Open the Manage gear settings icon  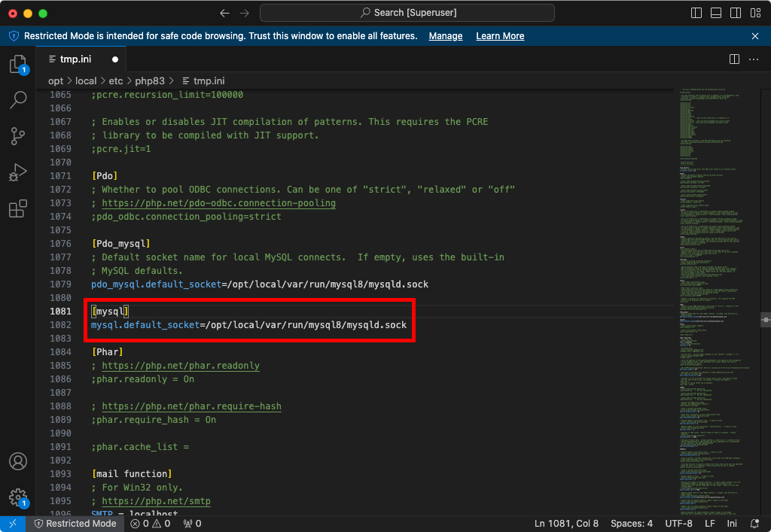[x=18, y=497]
